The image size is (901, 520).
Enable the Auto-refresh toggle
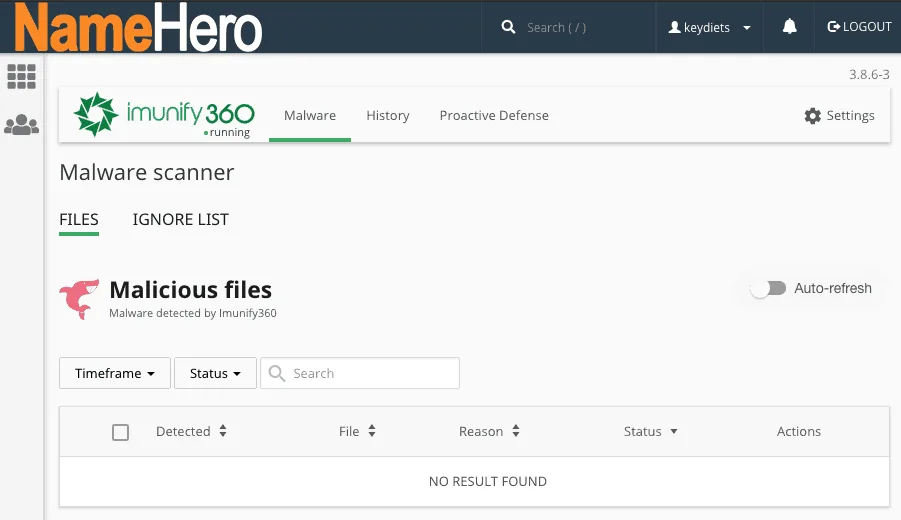[768, 288]
